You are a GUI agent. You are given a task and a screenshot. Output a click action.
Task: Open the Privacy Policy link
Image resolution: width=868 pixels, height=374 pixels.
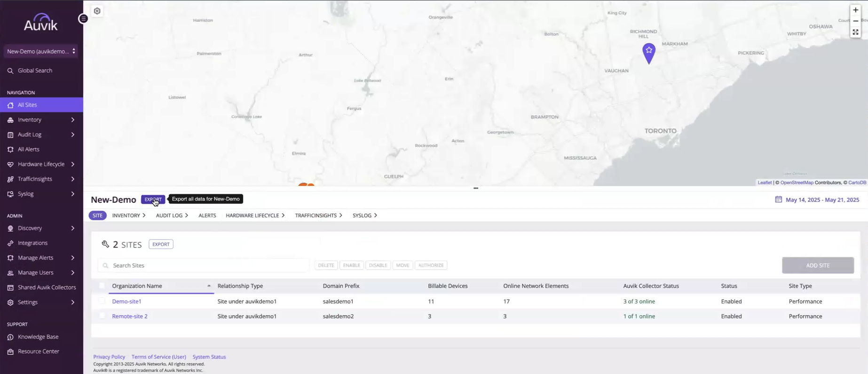click(x=109, y=357)
